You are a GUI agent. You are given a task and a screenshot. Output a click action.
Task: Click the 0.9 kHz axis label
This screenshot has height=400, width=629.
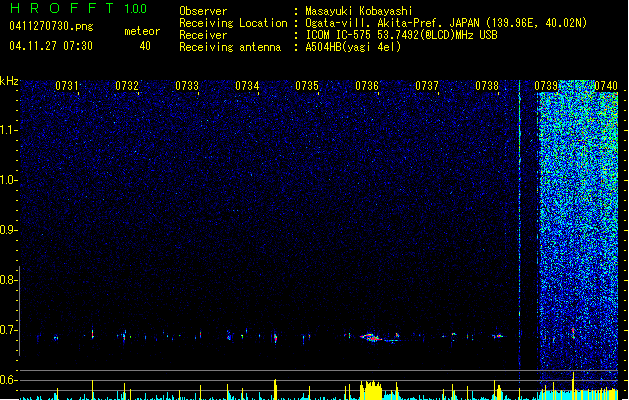[8, 230]
